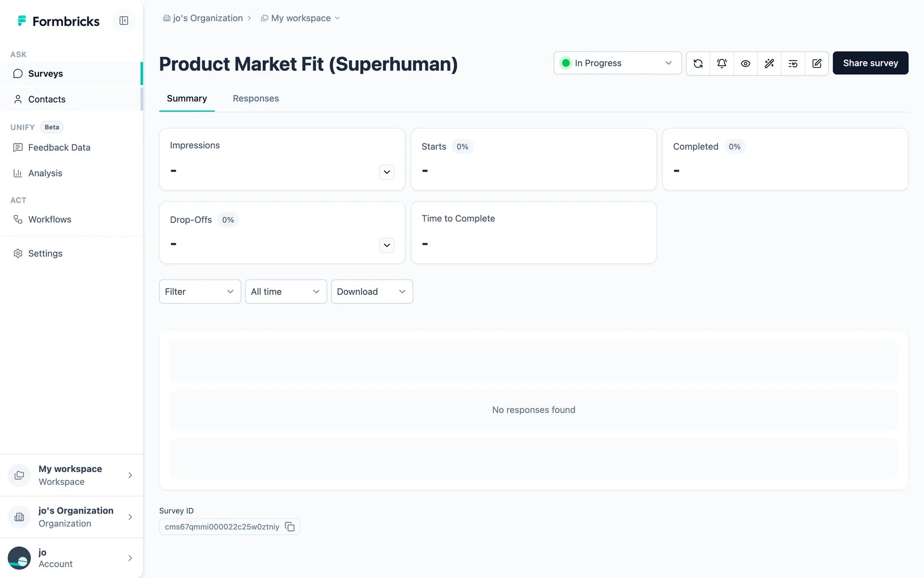924x578 pixels.
Task: Open the bell alert notifications icon
Action: coord(721,63)
